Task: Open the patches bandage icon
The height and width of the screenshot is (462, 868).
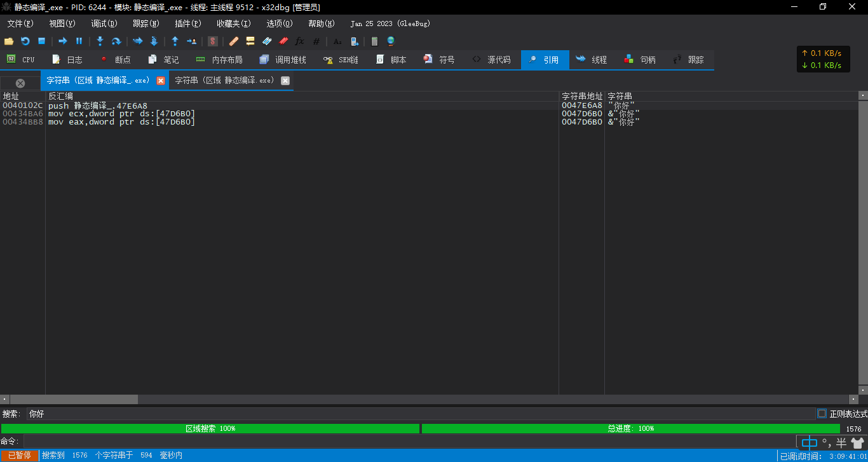Action: coord(234,41)
